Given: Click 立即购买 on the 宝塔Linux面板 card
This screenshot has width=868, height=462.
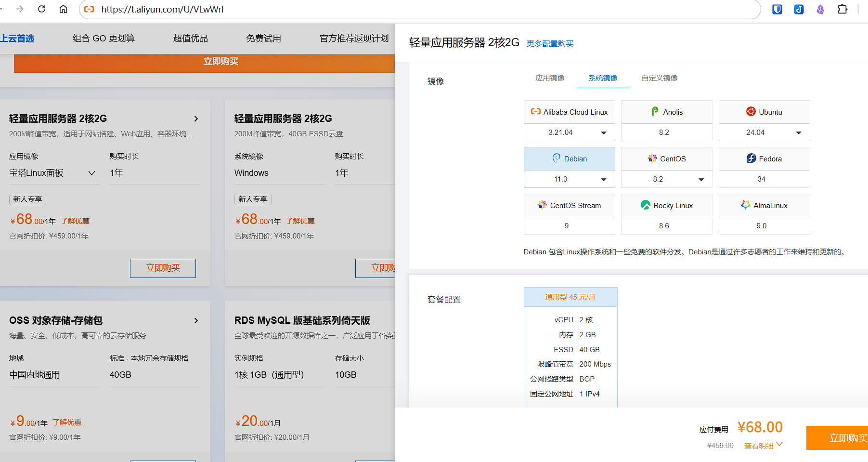Looking at the screenshot, I should (163, 268).
